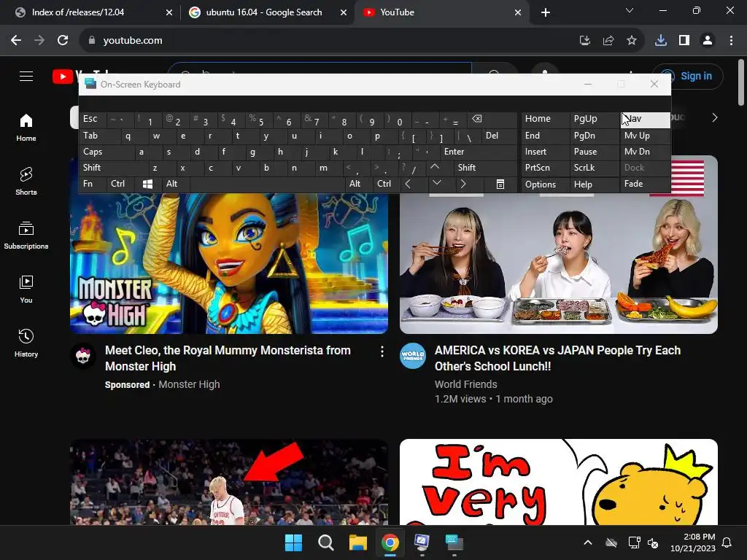Open File Explorer from taskbar
The image size is (747, 560).
(x=357, y=542)
